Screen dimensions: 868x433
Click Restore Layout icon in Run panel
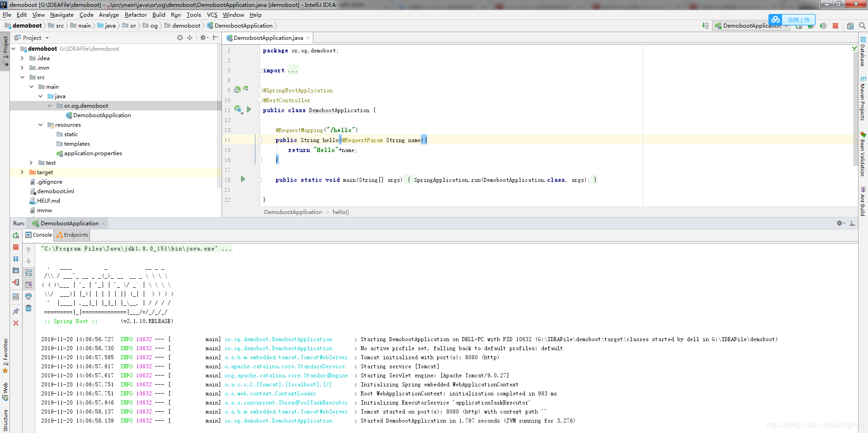(x=16, y=297)
